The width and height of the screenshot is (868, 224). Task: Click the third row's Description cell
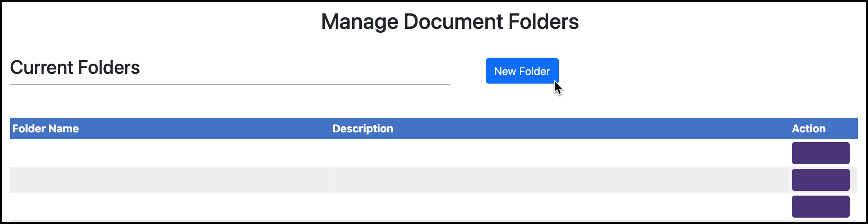click(x=560, y=207)
